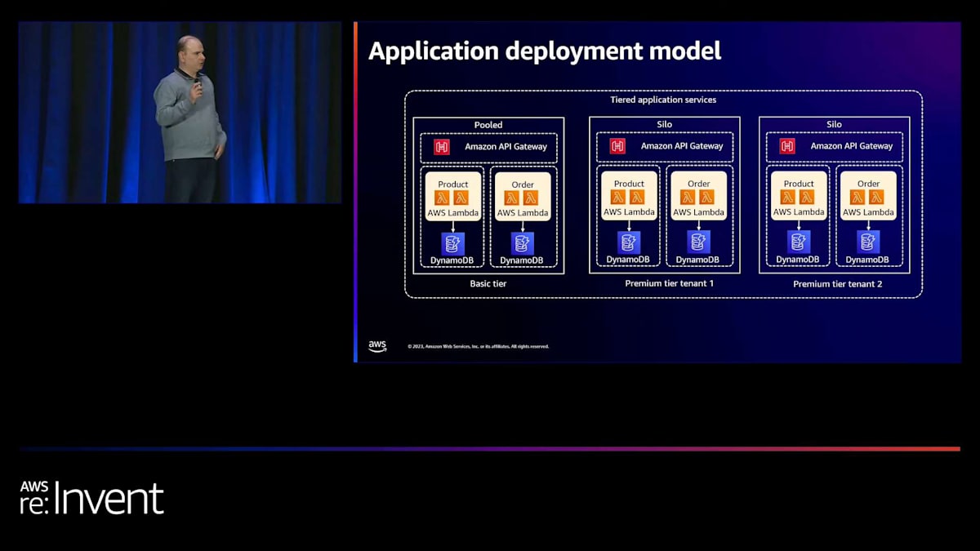The image size is (980, 551).
Task: Click the "Order" label in tenant 2 silo
Action: tap(868, 184)
